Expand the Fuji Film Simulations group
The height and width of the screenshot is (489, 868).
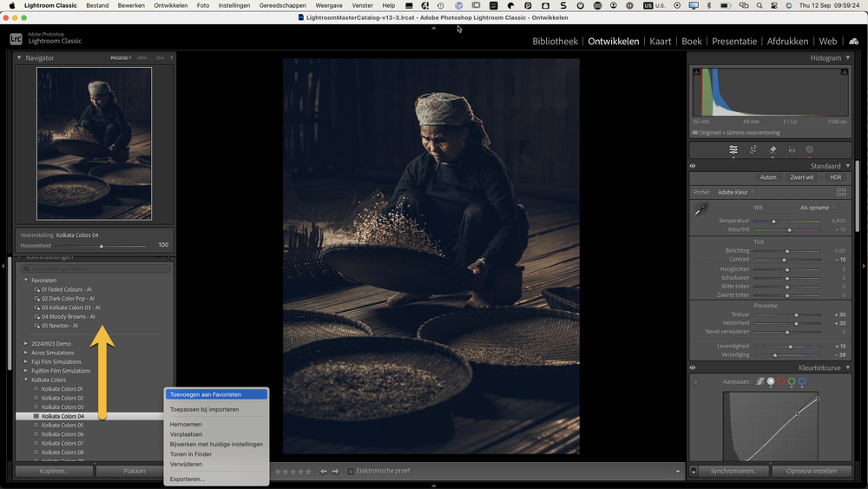point(26,361)
